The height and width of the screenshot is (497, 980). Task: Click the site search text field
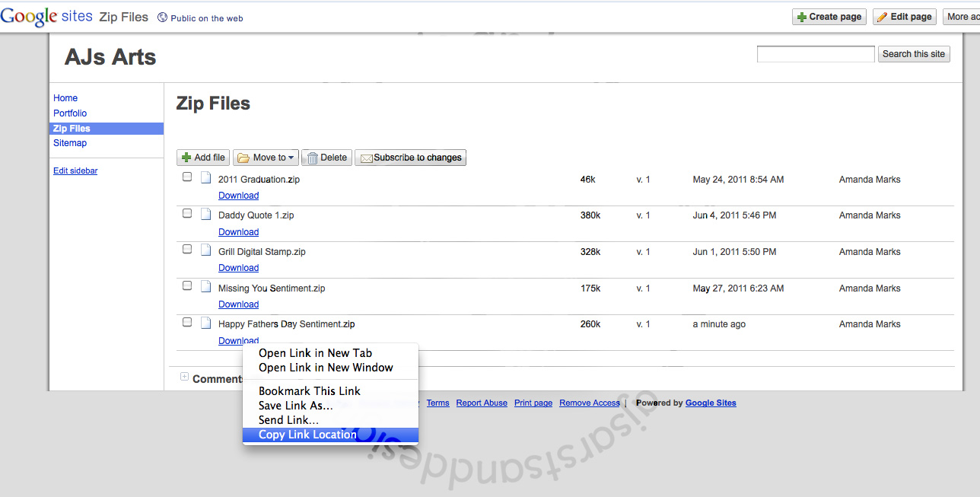[x=815, y=54]
